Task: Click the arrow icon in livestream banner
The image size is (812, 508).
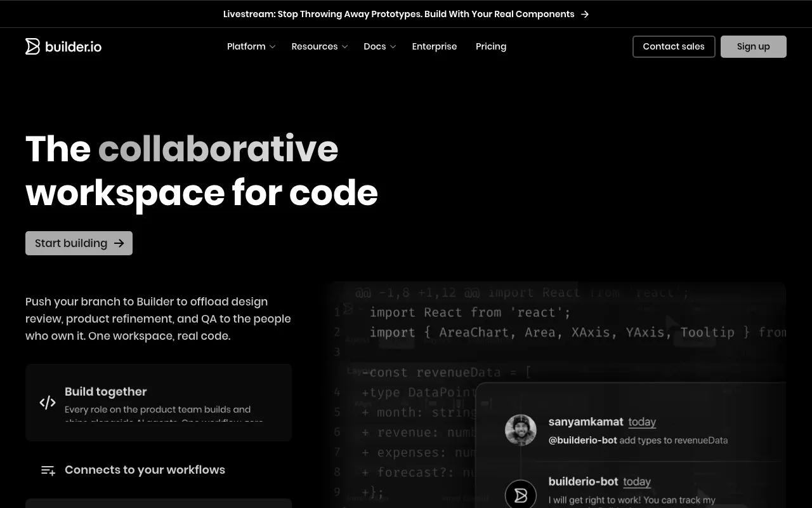Action: click(x=585, y=14)
